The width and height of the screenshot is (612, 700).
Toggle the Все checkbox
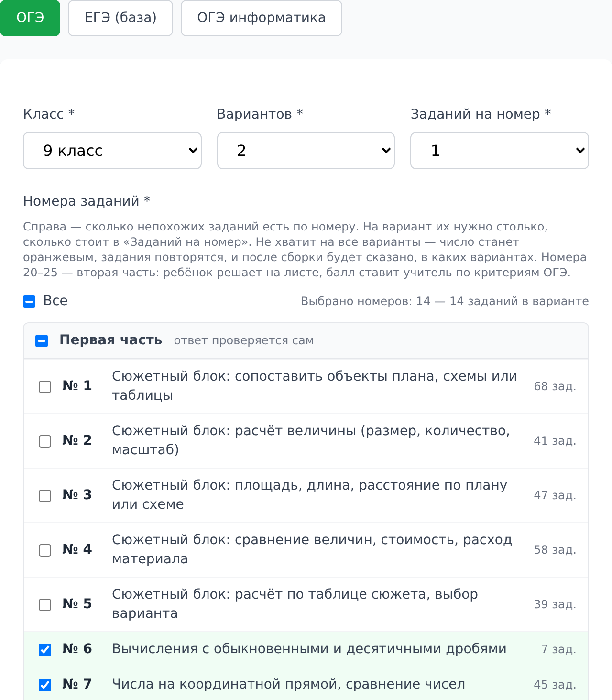29,302
